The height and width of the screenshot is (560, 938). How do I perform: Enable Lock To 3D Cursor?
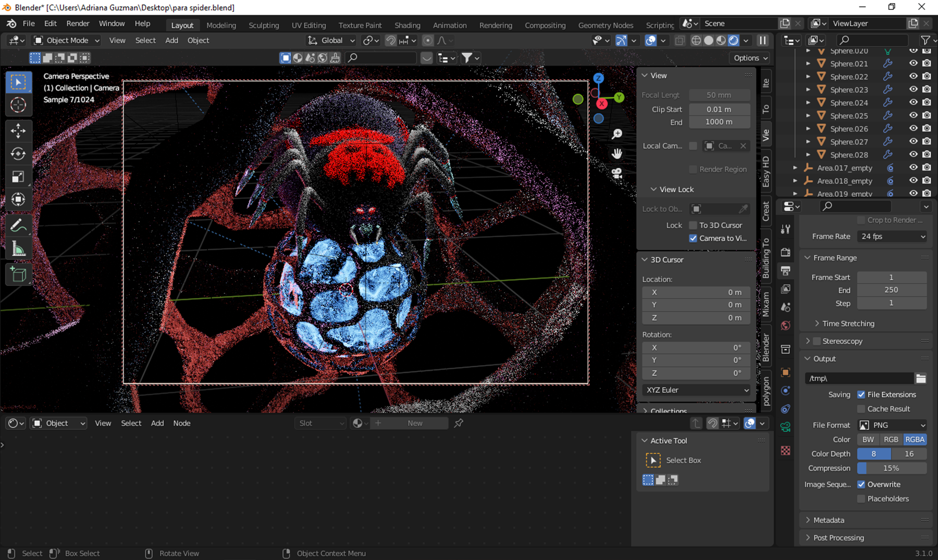click(x=693, y=225)
